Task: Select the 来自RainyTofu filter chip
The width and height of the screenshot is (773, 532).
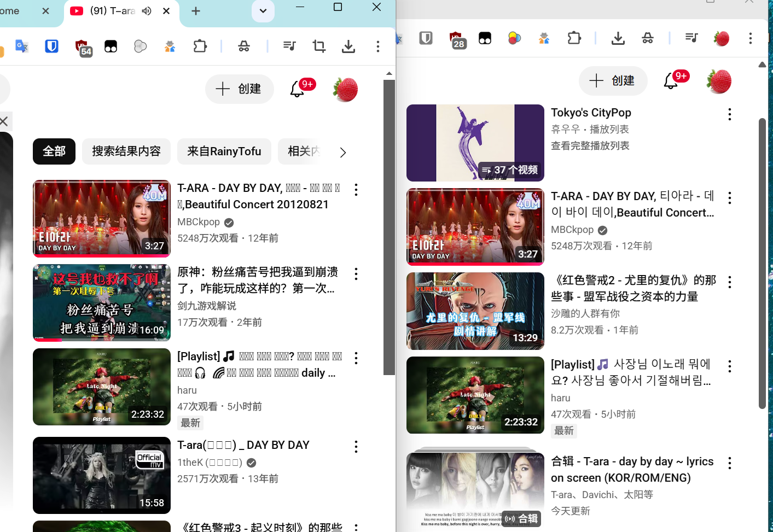Action: pyautogui.click(x=224, y=151)
